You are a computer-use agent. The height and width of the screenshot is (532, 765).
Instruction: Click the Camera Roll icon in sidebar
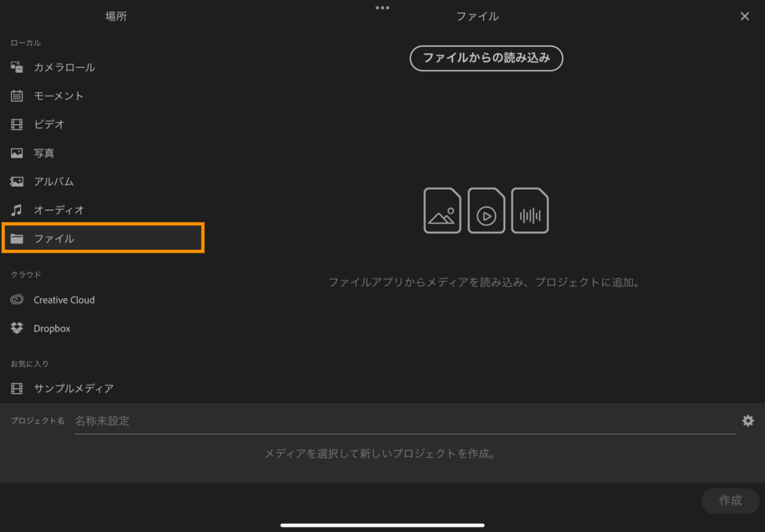[x=17, y=67]
